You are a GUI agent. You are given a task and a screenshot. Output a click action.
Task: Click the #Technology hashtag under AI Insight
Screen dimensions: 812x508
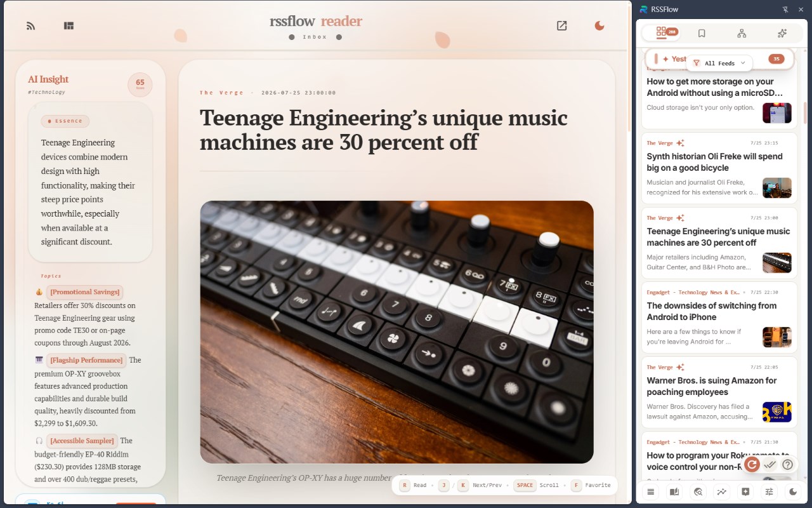[46, 93]
